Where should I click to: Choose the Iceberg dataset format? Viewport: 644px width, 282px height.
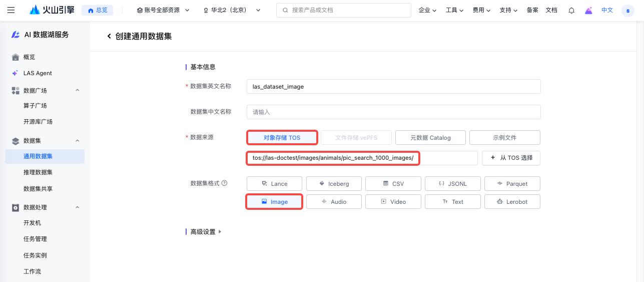pyautogui.click(x=334, y=183)
